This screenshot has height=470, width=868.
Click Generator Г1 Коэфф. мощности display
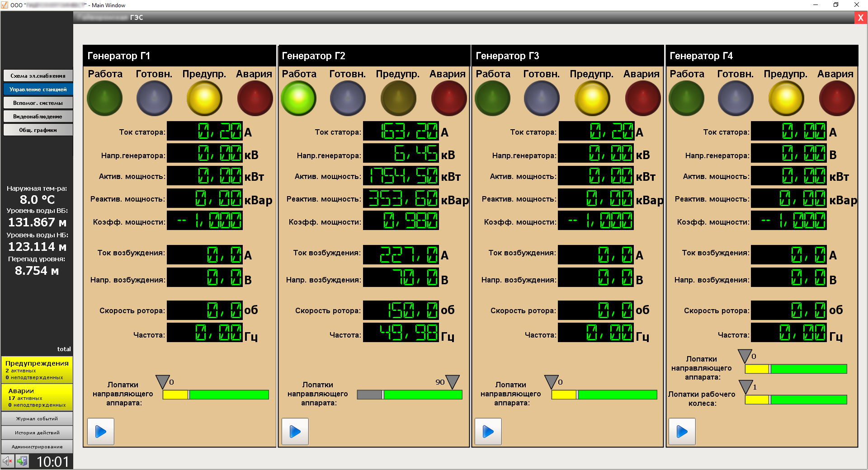205,221
